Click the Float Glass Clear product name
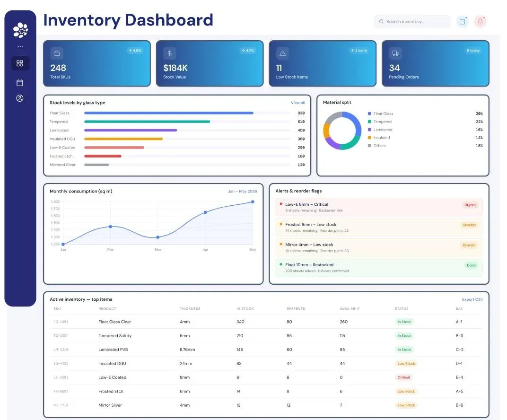 click(x=115, y=322)
